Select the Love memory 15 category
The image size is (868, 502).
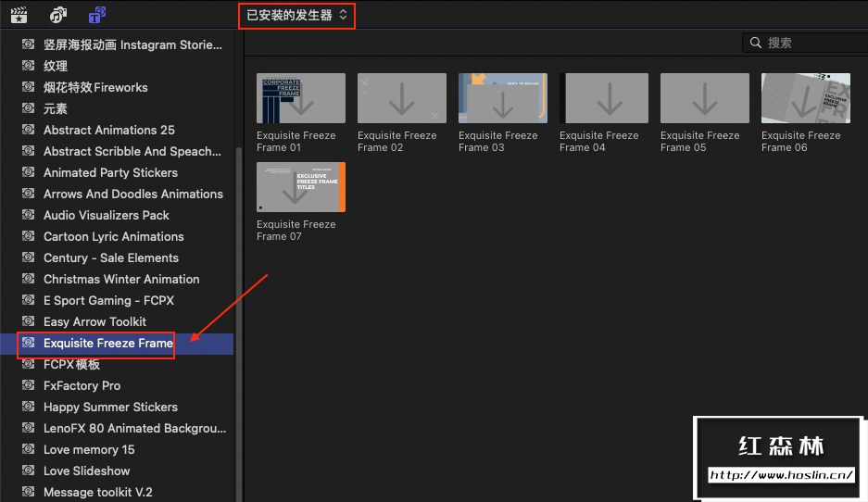pyautogui.click(x=117, y=449)
